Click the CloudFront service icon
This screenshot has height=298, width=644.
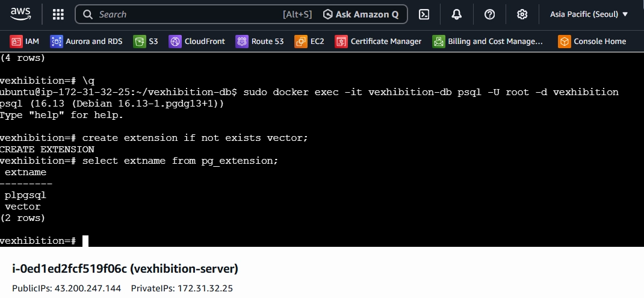175,41
